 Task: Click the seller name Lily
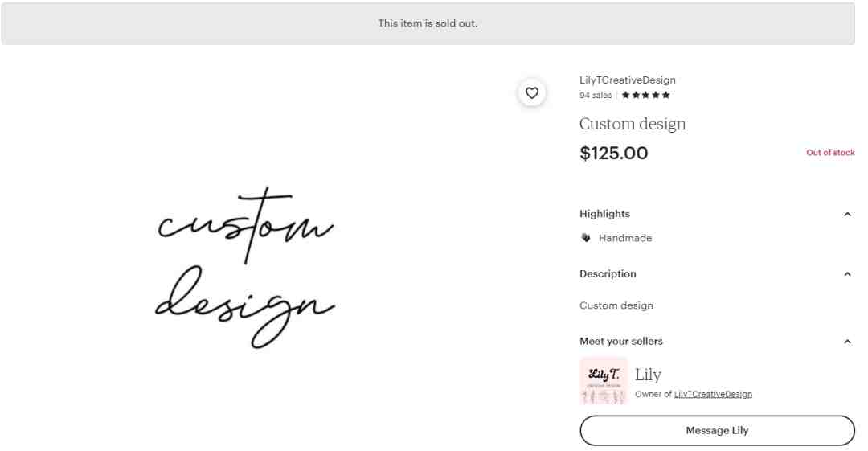648,375
